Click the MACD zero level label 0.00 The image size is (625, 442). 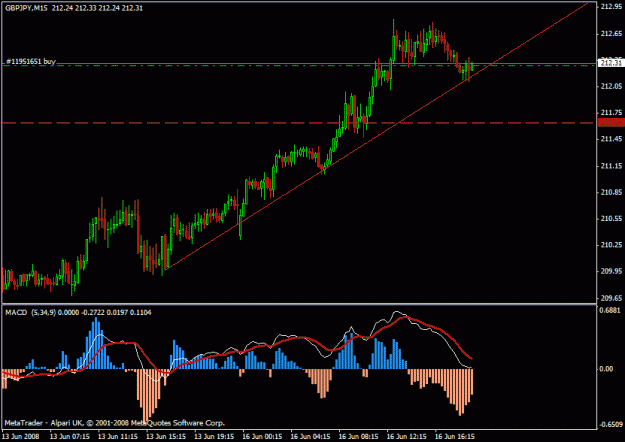point(606,369)
